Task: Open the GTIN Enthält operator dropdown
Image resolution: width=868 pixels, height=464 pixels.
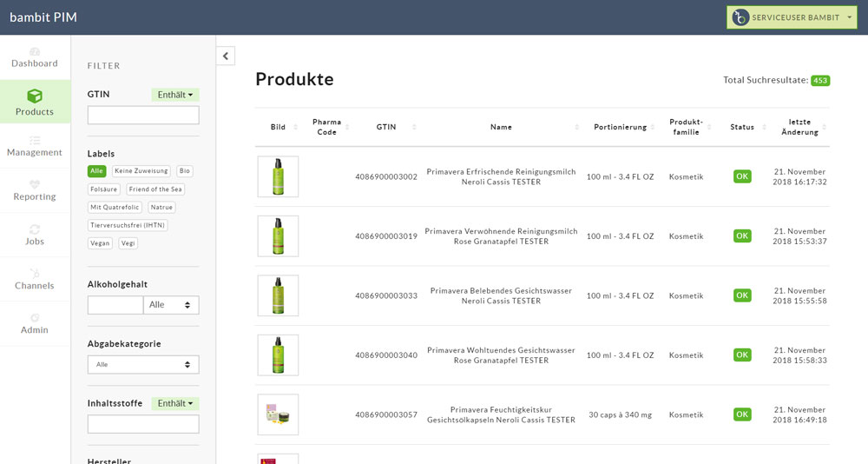Action: coord(175,95)
